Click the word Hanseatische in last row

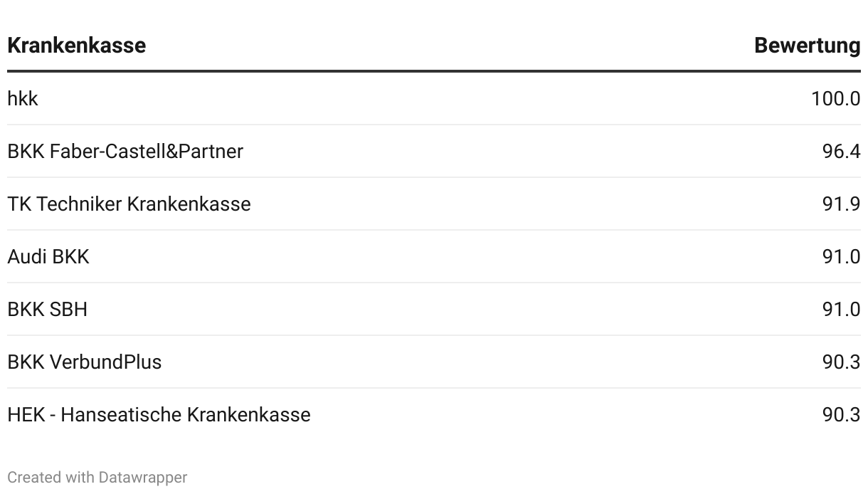click(121, 415)
